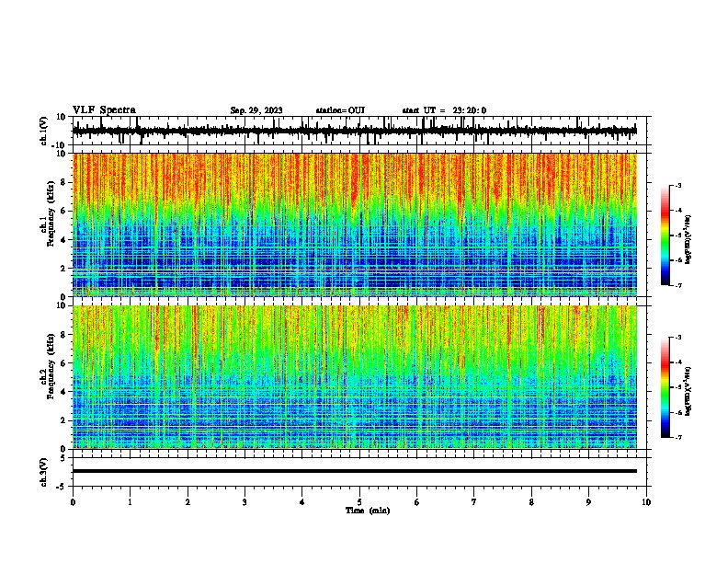Click the ch.1 'Frequency (kHz)' axis label

(51, 213)
